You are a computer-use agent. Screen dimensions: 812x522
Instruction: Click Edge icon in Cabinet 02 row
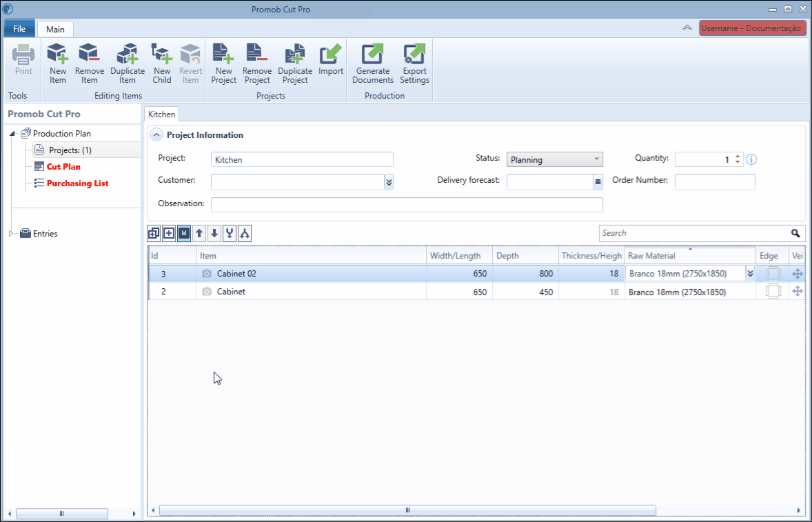773,274
